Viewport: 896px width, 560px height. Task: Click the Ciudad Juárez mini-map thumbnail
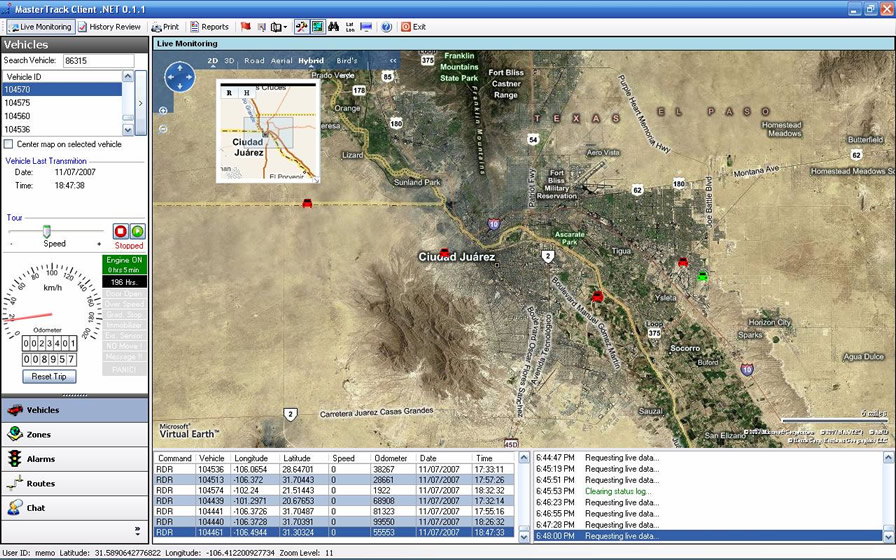[x=267, y=131]
